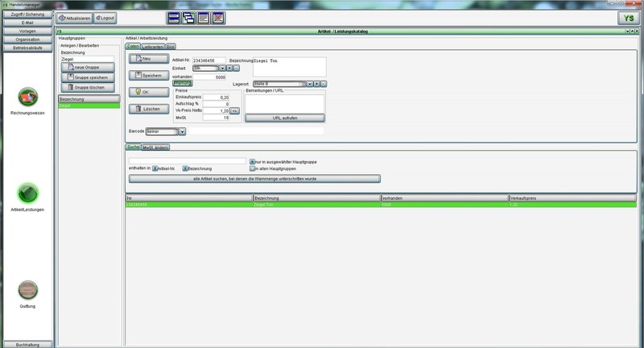The height and width of the screenshot is (348, 644).
Task: Switch to the Bild tab
Action: (171, 47)
